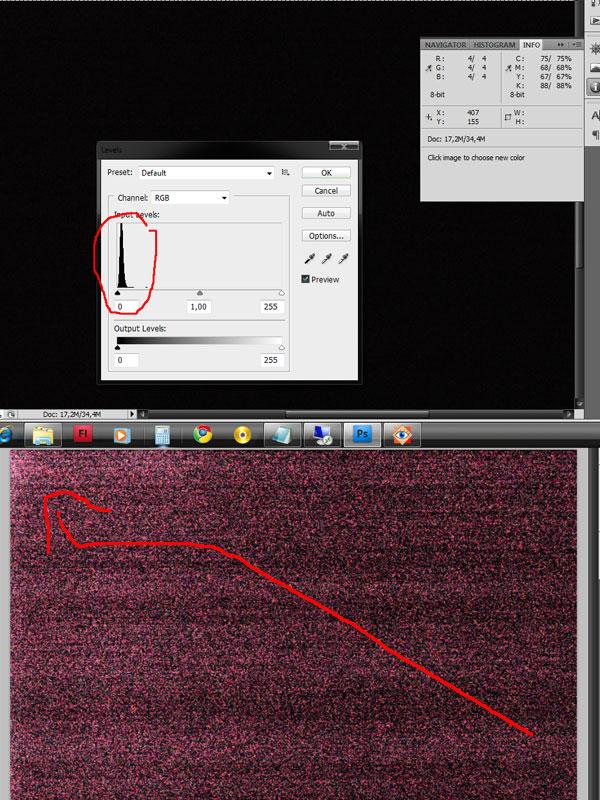The height and width of the screenshot is (800, 600).
Task: Cancel the Levels dialog
Action: 326,190
